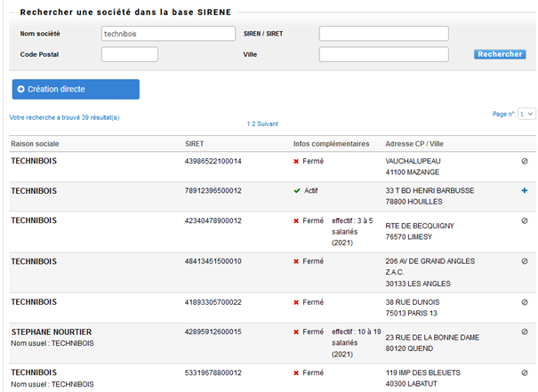Click the effectif 3 à 5 salariés text
This screenshot has height=392, width=538.
(x=352, y=231)
